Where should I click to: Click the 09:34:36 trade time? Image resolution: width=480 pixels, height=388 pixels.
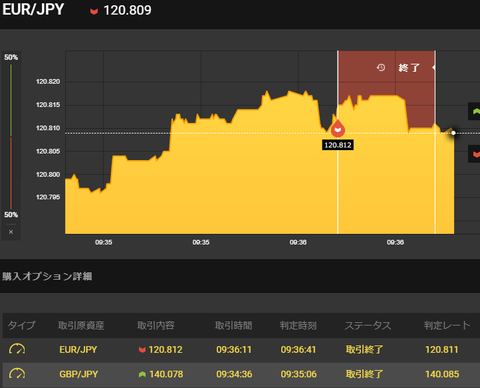234,374
